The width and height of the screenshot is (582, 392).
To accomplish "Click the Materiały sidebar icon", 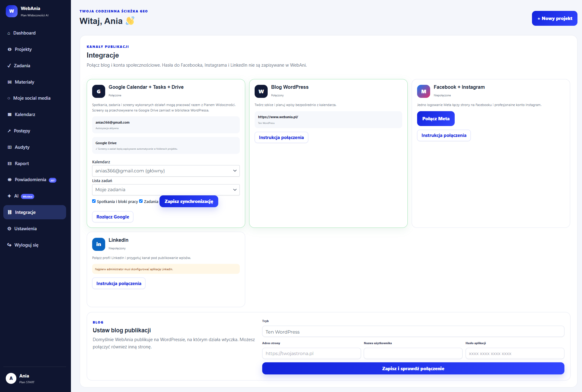I will (9, 82).
